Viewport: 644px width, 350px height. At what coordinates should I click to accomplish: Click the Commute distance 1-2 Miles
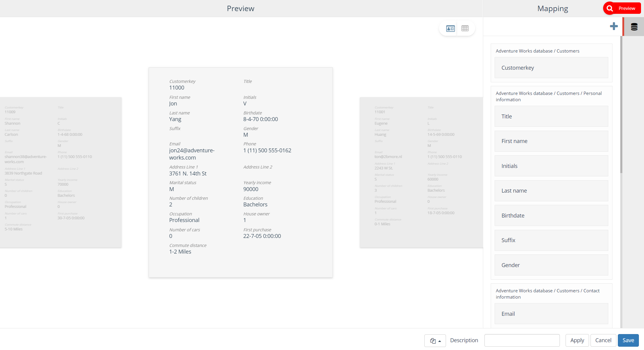180,252
